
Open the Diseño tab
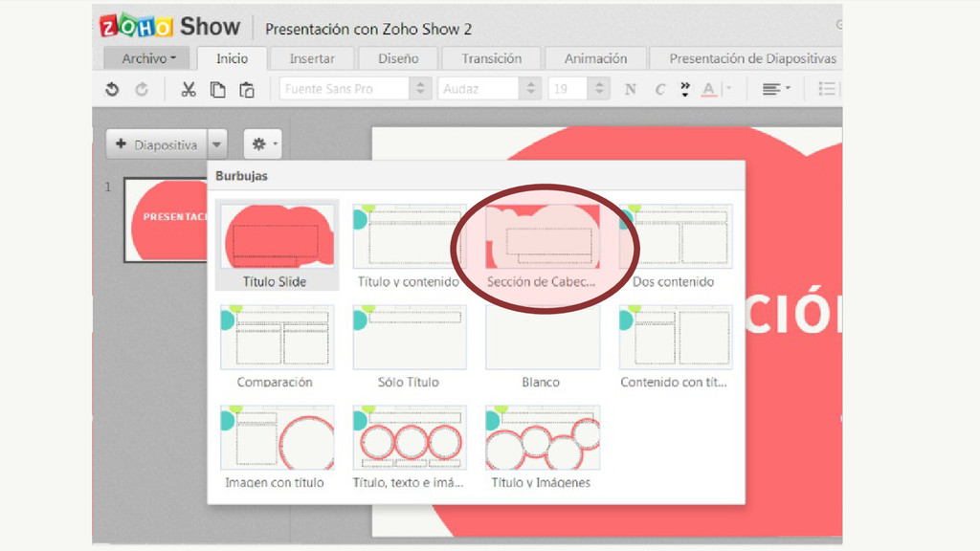click(x=398, y=58)
